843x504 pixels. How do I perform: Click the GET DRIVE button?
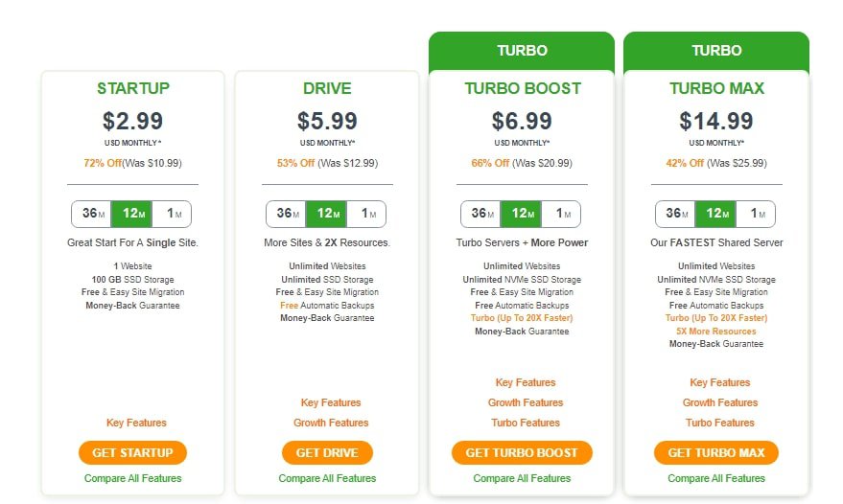pyautogui.click(x=327, y=453)
